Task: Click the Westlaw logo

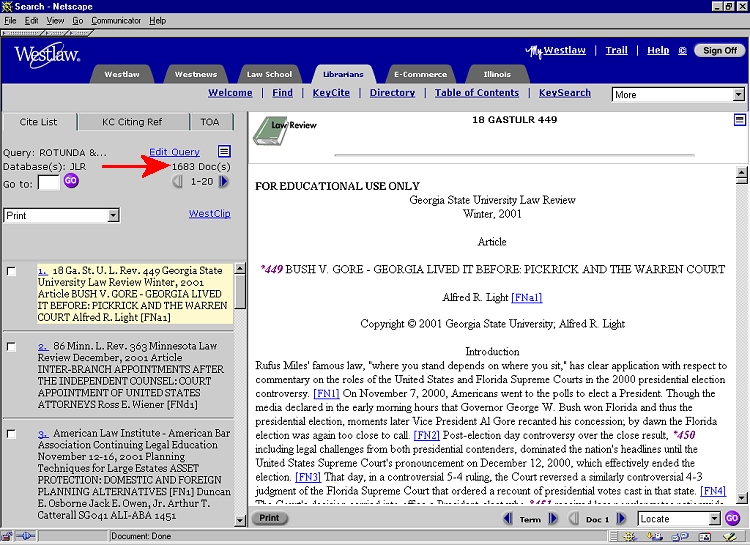Action: point(47,55)
